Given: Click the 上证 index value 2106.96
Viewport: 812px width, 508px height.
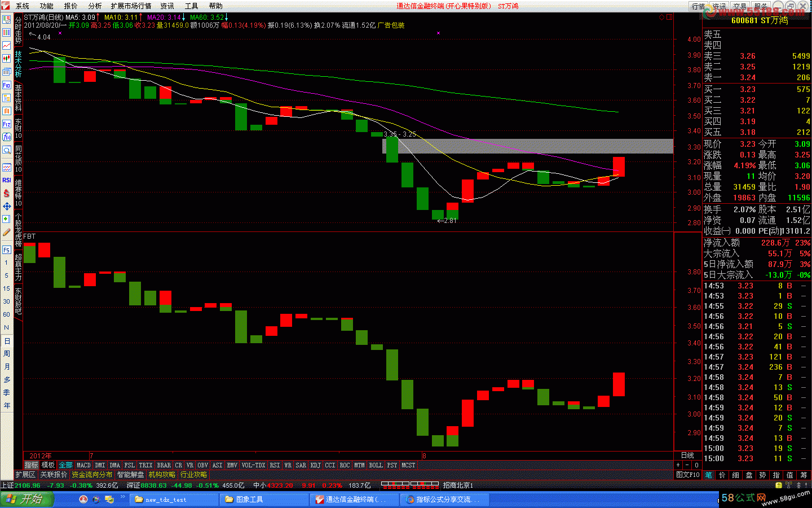Looking at the screenshot, I should click(x=27, y=485).
